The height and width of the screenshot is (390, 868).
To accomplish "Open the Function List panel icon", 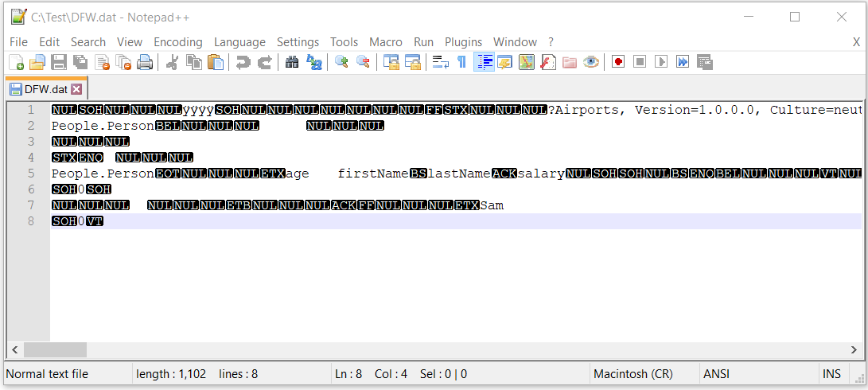I will coord(548,62).
